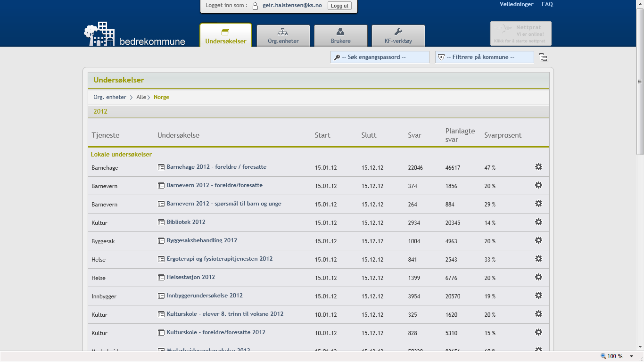Click the browser zoom magnifier icon

tap(603, 356)
